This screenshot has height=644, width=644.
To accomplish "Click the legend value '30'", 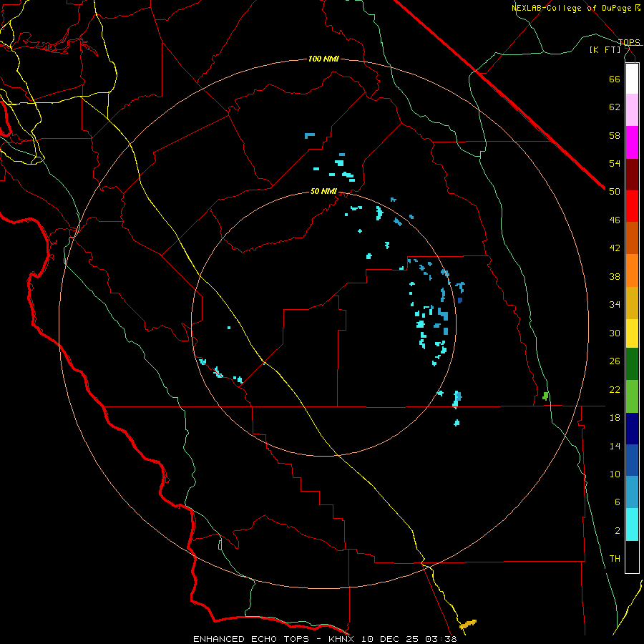I will coord(615,333).
